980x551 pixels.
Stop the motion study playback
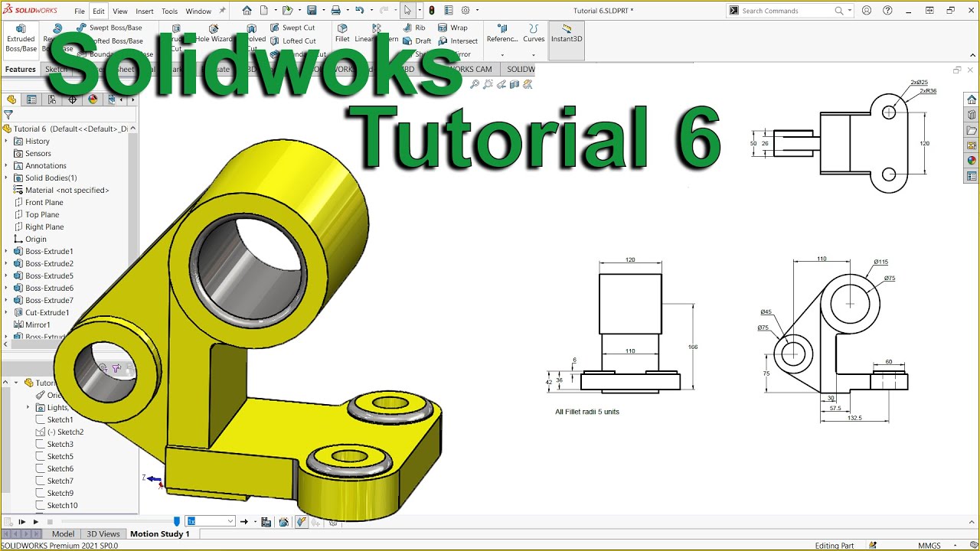[x=50, y=522]
